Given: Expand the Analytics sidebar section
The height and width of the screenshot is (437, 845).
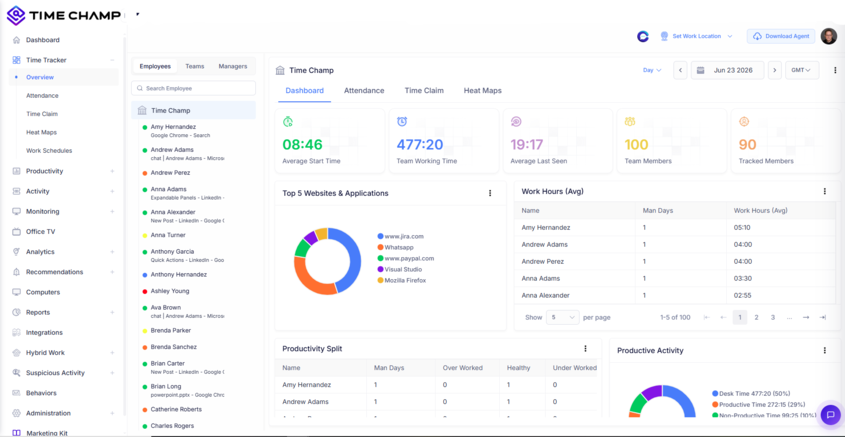Looking at the screenshot, I should [x=112, y=252].
